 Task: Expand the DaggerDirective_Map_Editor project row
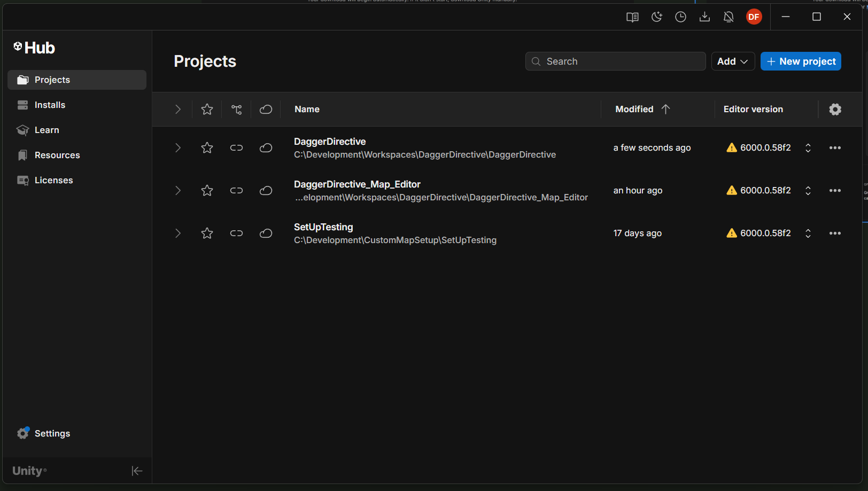pos(178,191)
